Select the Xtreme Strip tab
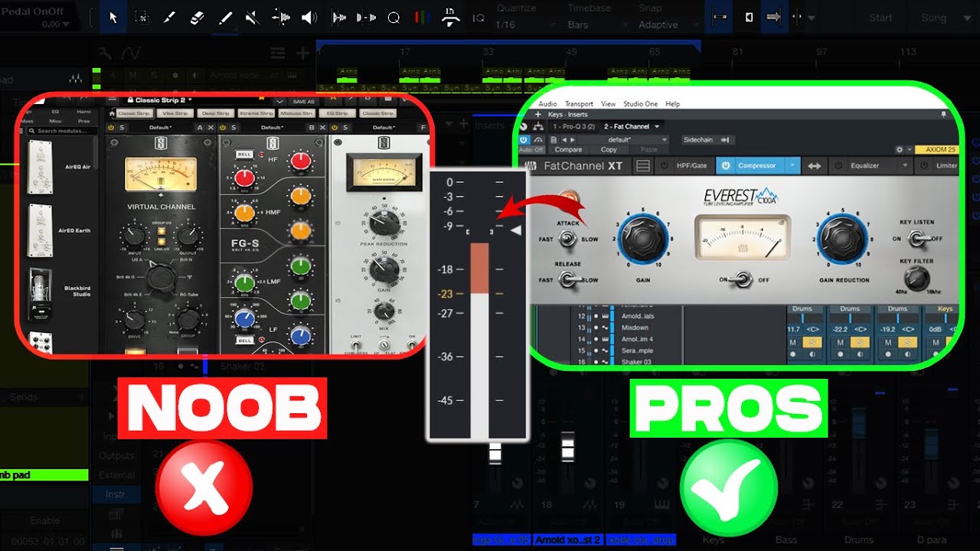 pos(256,113)
